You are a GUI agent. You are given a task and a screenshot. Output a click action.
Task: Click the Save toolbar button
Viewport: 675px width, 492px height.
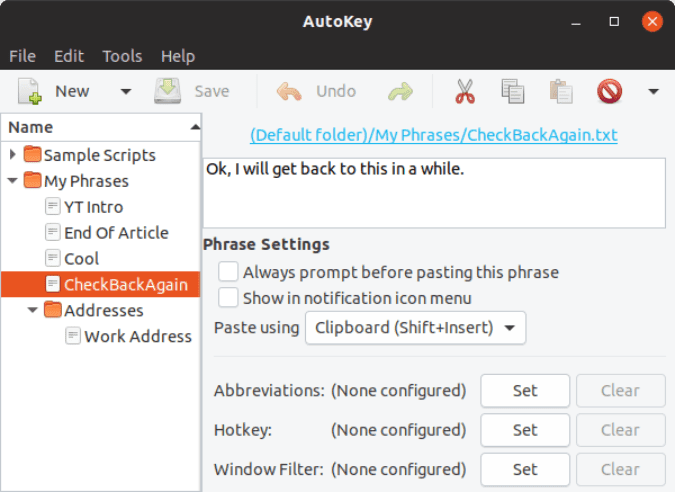click(x=192, y=91)
